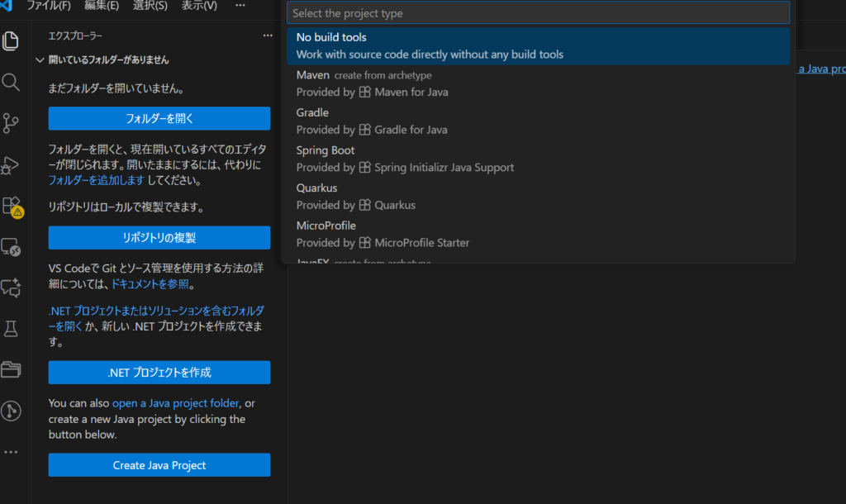
Task: Click the open a Java project folder link
Action: (175, 403)
